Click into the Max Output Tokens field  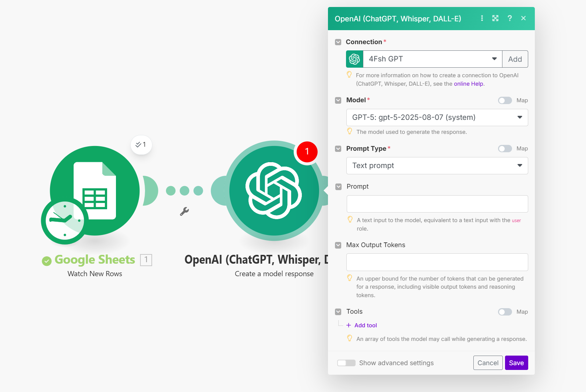tap(437, 262)
